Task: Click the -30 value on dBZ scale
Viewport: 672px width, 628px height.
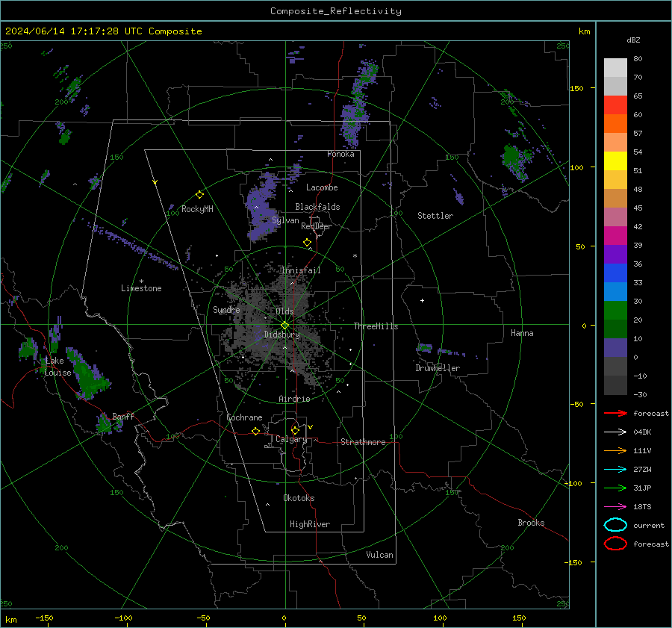Action: coord(640,394)
